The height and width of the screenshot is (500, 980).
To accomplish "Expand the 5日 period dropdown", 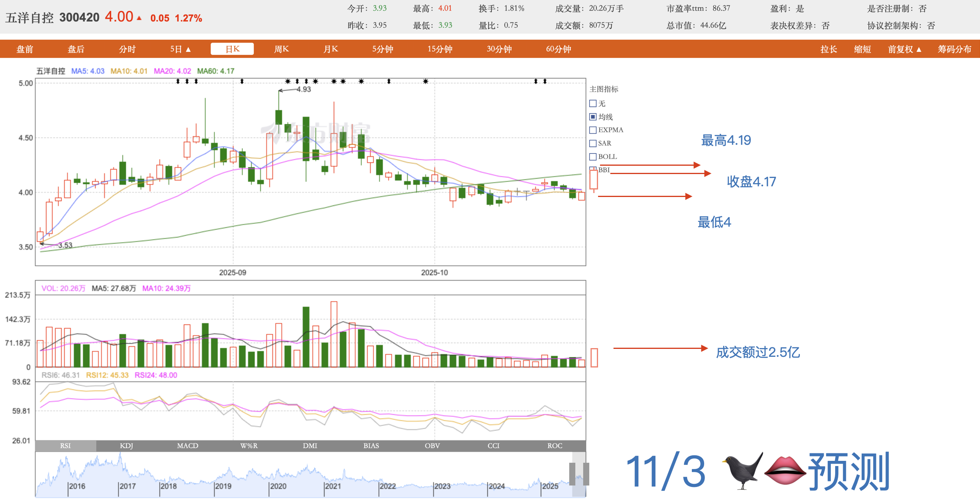I will (x=180, y=49).
